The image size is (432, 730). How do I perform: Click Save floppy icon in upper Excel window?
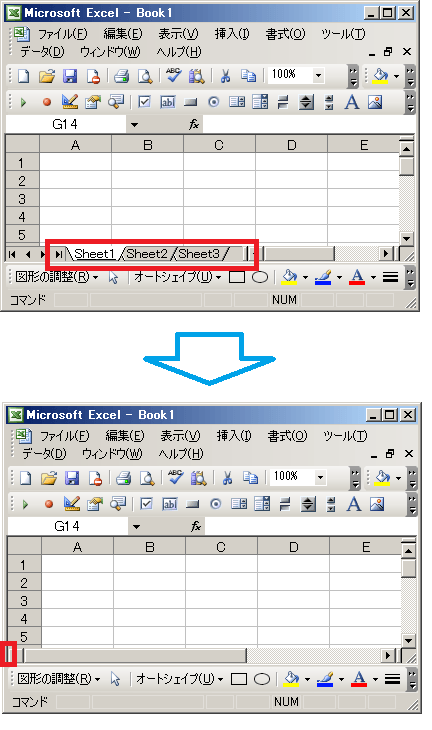70,76
